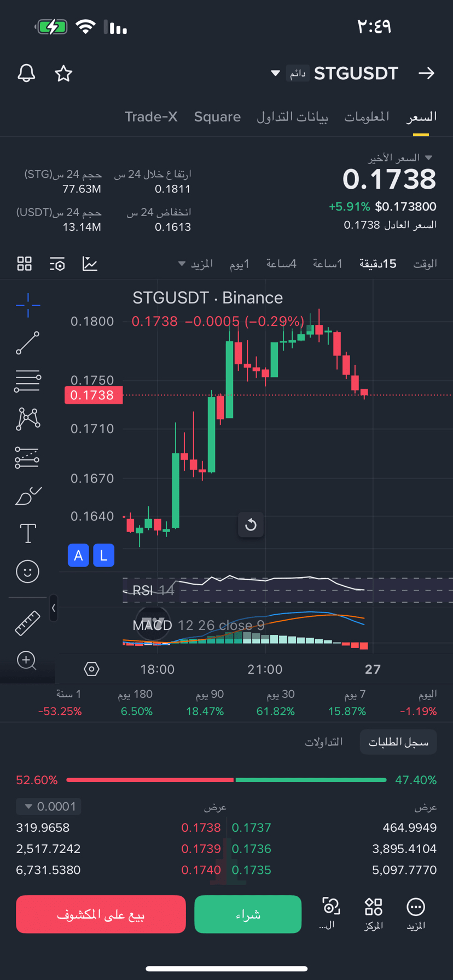The height and width of the screenshot is (980, 453).
Task: Switch to the التداولات trades tab
Action: point(324,742)
